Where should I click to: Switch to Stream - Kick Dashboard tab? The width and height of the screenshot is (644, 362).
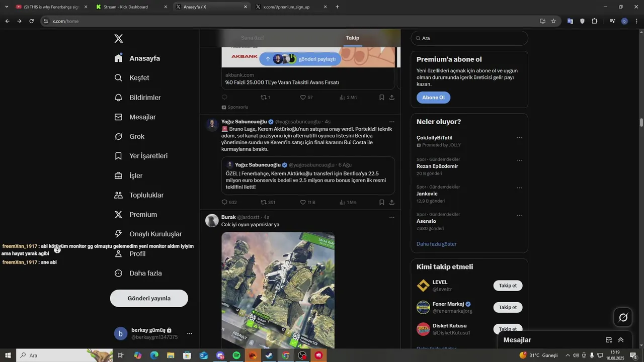[132, 7]
